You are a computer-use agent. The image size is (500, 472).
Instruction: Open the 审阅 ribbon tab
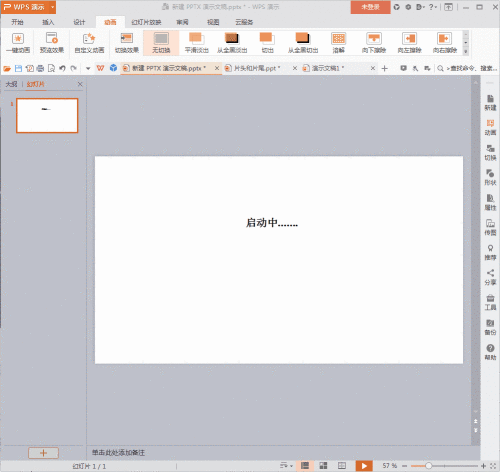coord(182,22)
